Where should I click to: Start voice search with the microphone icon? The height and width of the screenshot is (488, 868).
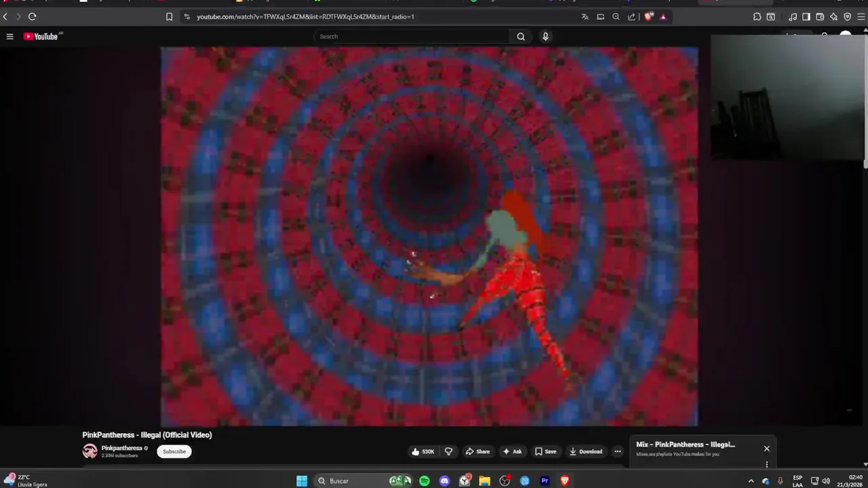click(x=545, y=37)
